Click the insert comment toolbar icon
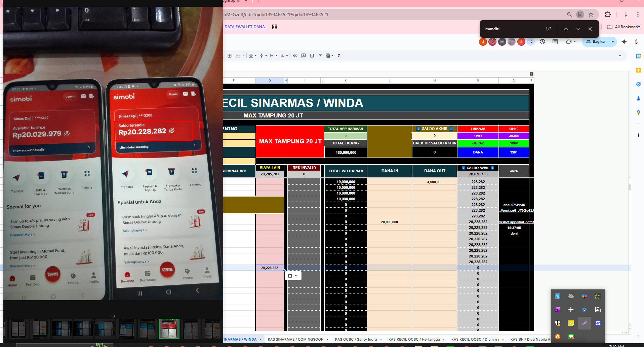Image resolution: width=644 pixels, height=347 pixels. [x=304, y=56]
